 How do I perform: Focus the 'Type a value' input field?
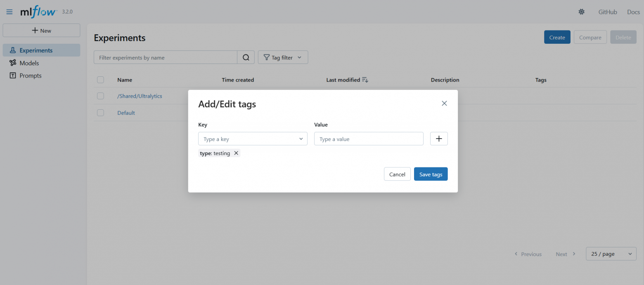coord(368,139)
